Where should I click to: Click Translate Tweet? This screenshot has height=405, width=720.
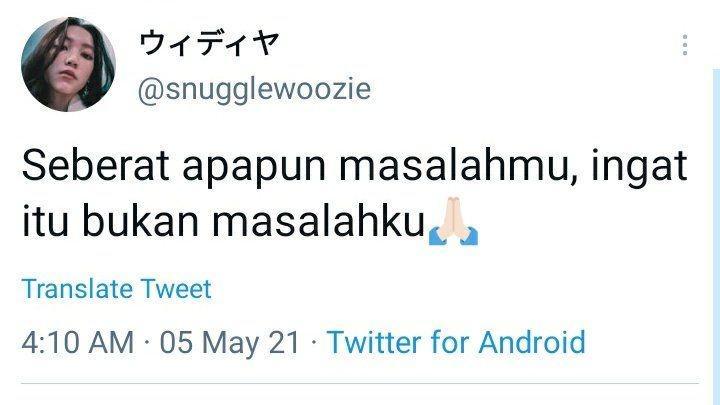117,289
